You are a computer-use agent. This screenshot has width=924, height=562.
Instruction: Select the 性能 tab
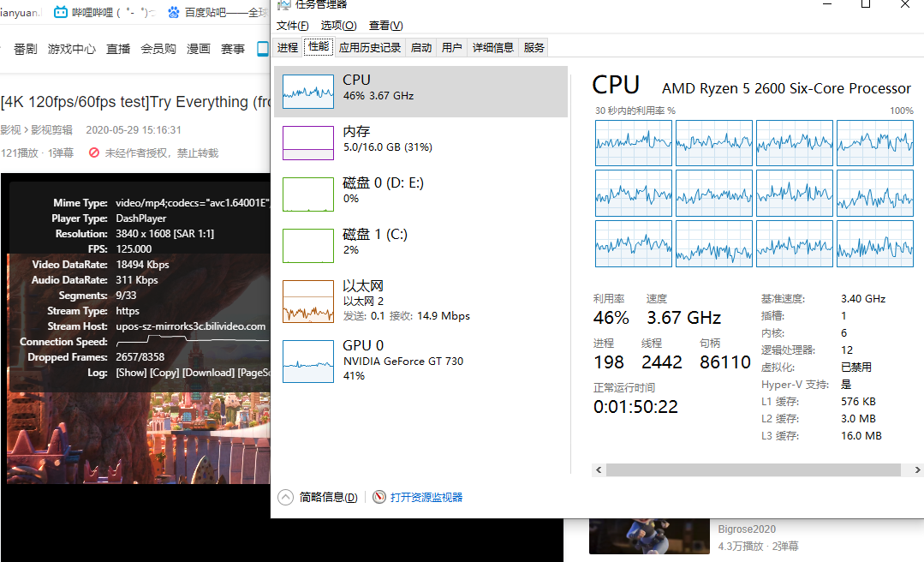319,46
